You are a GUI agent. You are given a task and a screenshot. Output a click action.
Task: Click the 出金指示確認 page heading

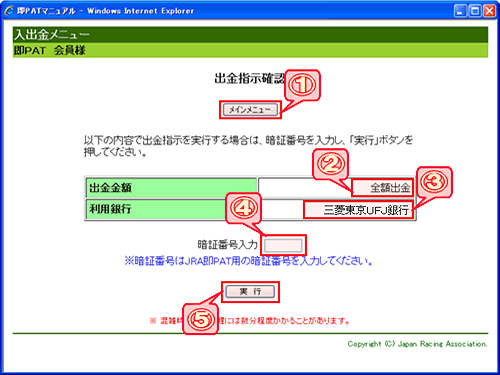pos(250,79)
